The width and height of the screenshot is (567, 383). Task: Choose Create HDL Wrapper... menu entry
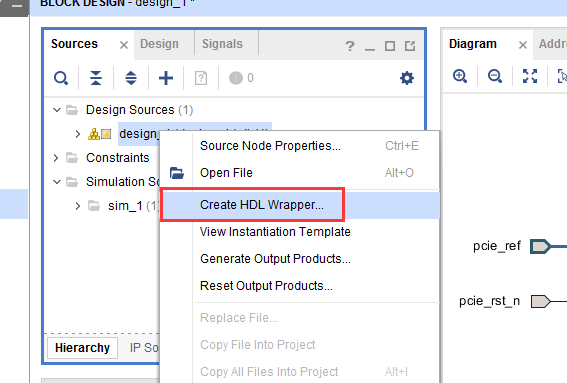click(x=300, y=205)
